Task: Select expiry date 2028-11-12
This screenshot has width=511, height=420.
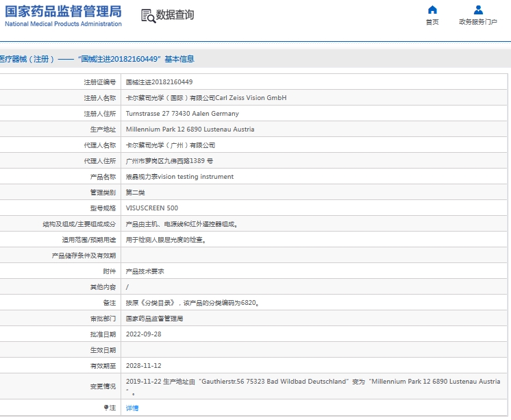Action: [144, 366]
